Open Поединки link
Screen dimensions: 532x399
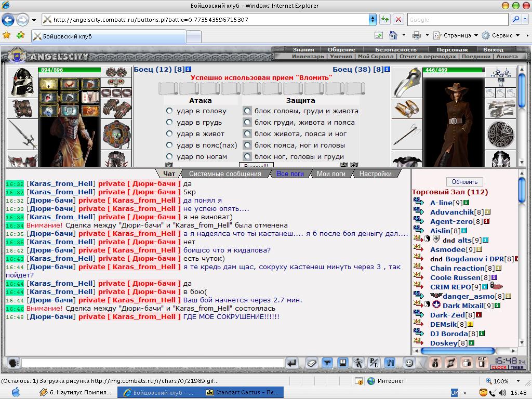pos(476,56)
